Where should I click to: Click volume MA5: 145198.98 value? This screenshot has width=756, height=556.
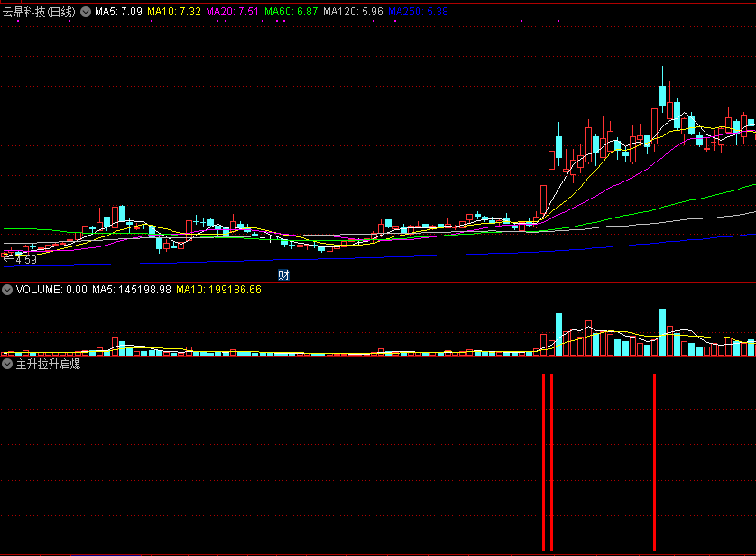[x=132, y=290]
